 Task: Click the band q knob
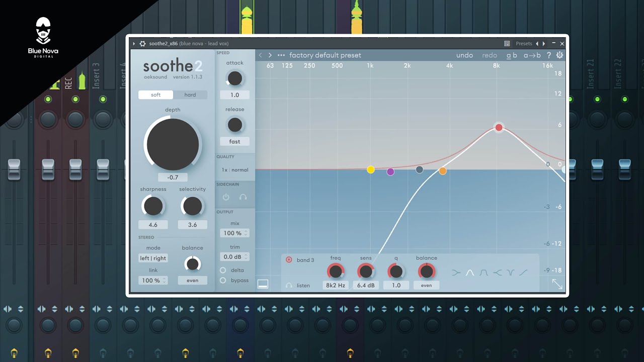[x=396, y=271]
